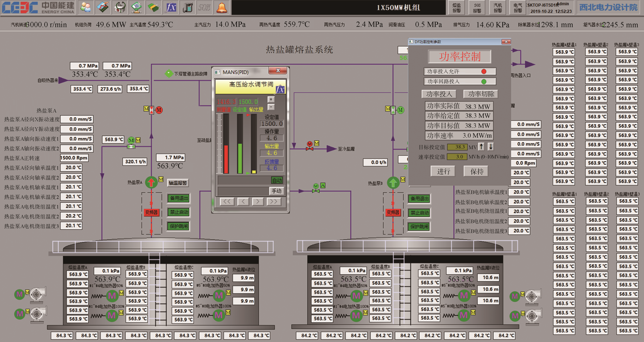
Task: Open the user management icon in the toolbar
Action: pyautogui.click(x=86, y=7)
